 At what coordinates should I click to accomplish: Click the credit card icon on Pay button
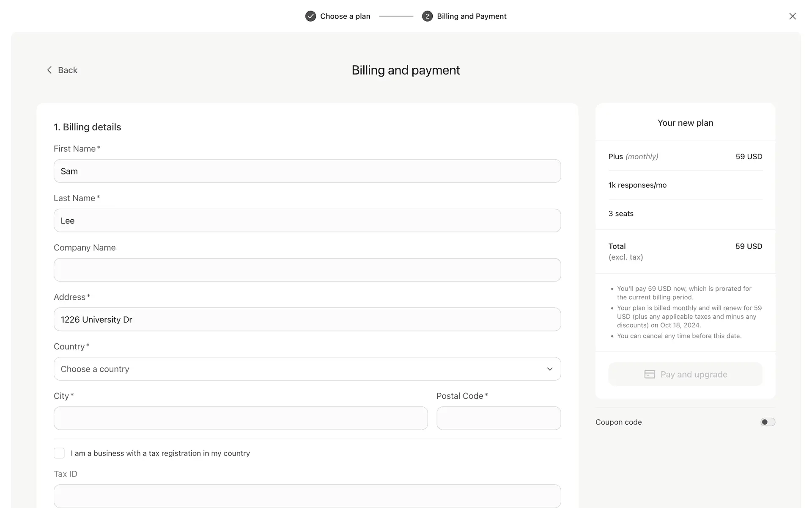point(650,374)
